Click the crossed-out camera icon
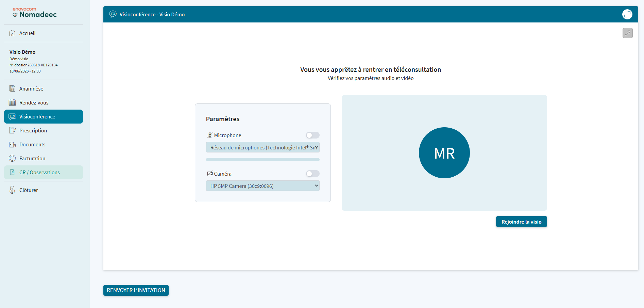This screenshot has width=644, height=308. 210,174
